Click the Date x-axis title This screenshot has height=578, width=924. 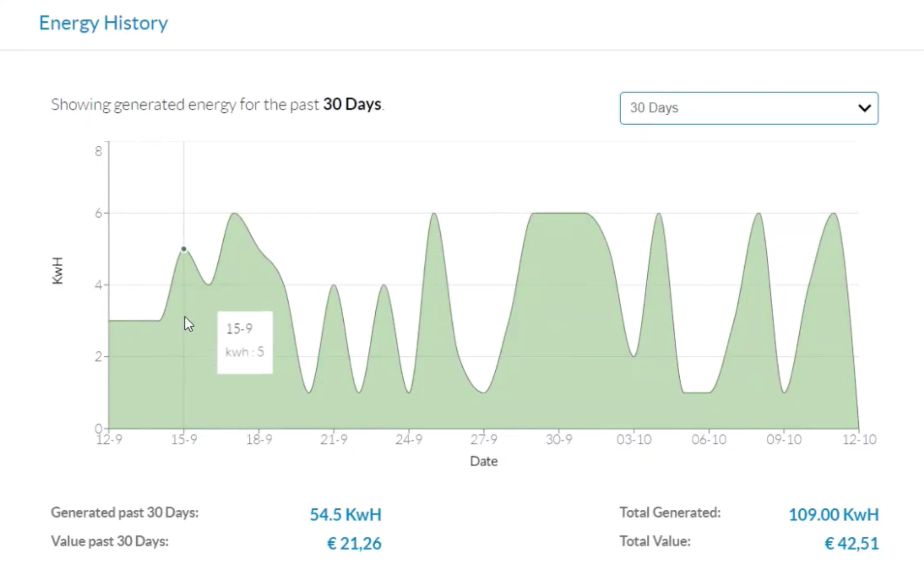[x=484, y=462]
